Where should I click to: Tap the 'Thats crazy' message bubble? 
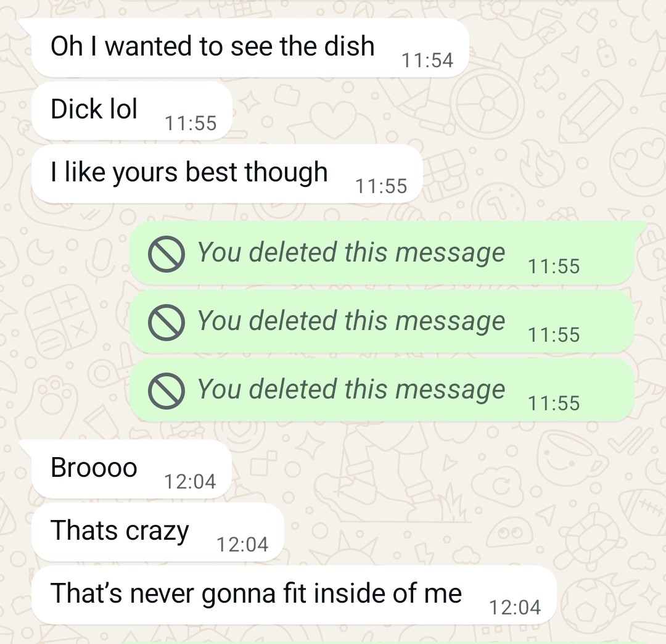tap(157, 532)
